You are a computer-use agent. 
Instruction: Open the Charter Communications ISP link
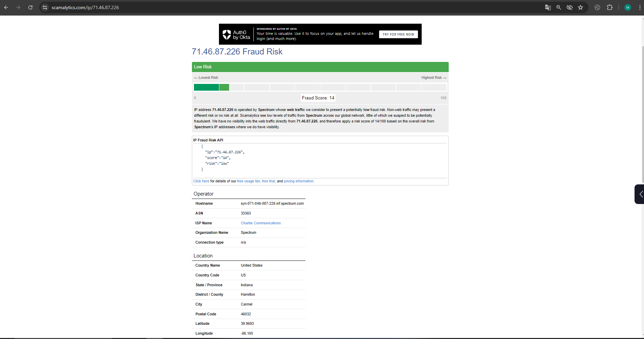[261, 223]
